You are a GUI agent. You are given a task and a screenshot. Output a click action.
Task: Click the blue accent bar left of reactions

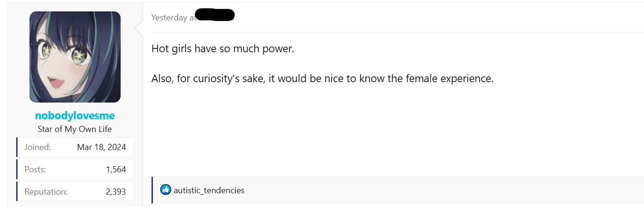(152, 190)
